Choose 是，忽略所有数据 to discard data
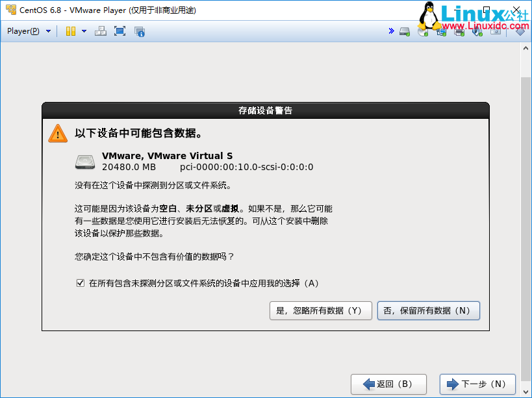 pos(320,310)
